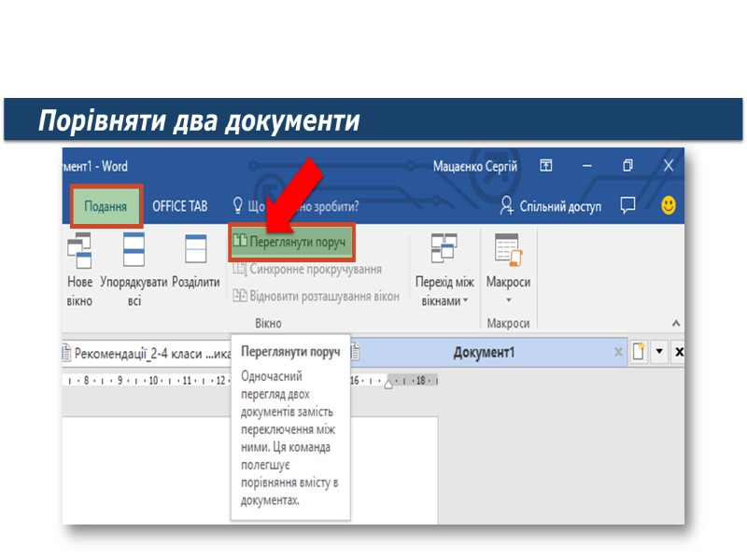This screenshot has height=560, width=747.
Task: Open a new window with Нове вікно
Action: (x=79, y=270)
